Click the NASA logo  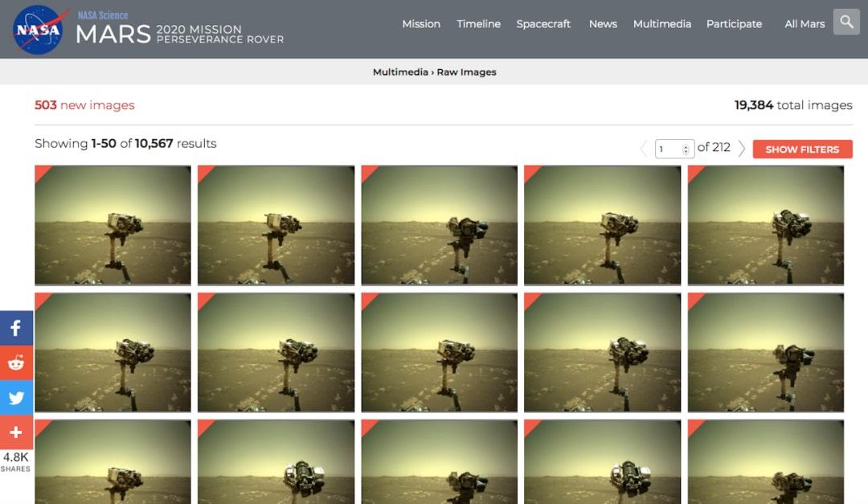39,30
